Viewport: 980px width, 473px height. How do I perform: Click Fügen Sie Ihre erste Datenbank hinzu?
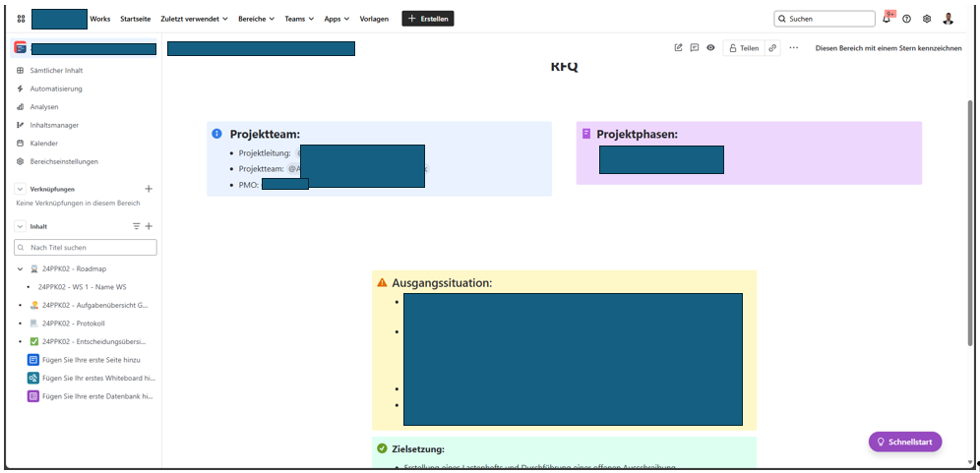pos(91,396)
